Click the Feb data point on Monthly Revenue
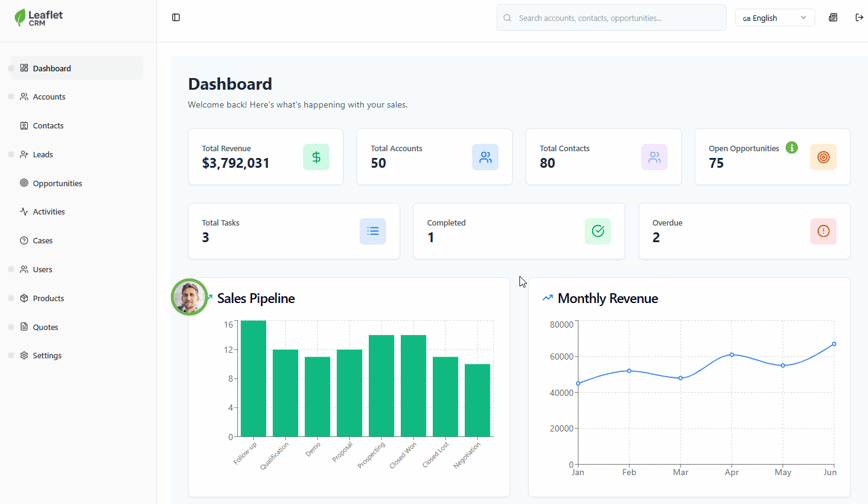The image size is (868, 504). pos(629,371)
